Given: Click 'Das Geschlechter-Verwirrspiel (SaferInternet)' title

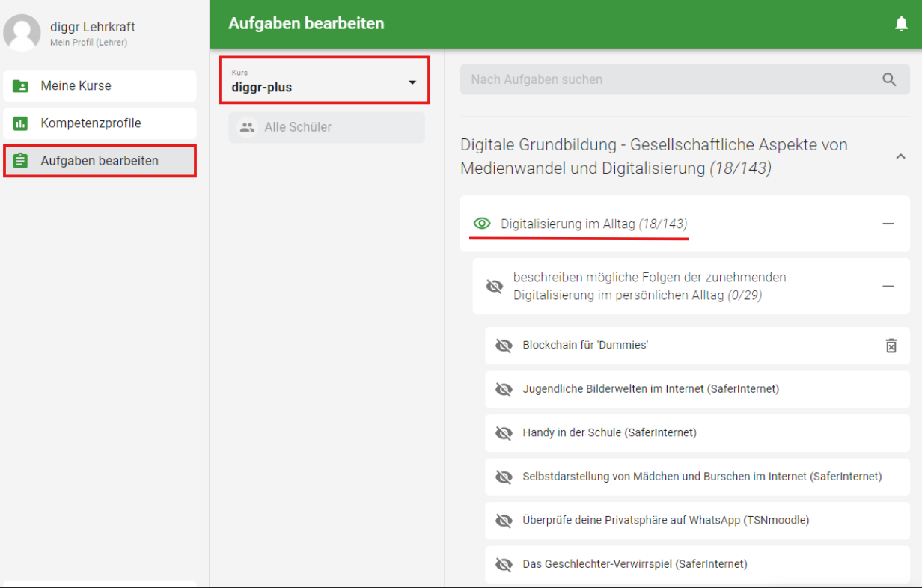Looking at the screenshot, I should (635, 564).
